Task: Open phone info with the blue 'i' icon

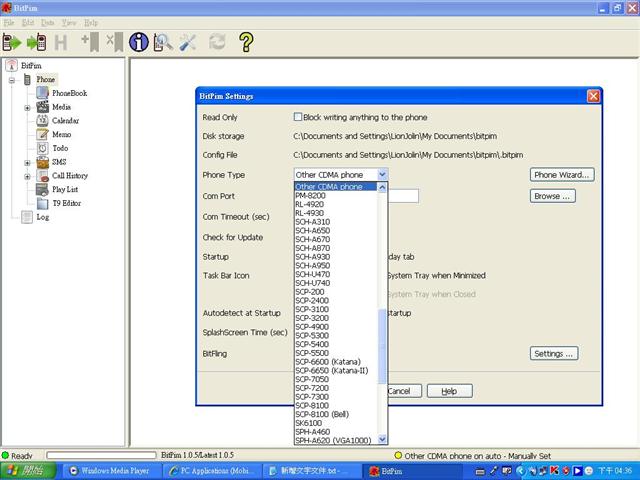Action: click(139, 42)
